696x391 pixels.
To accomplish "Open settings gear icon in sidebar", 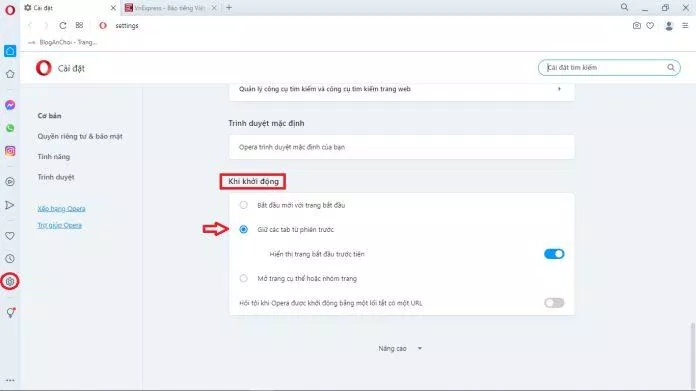I will (10, 281).
